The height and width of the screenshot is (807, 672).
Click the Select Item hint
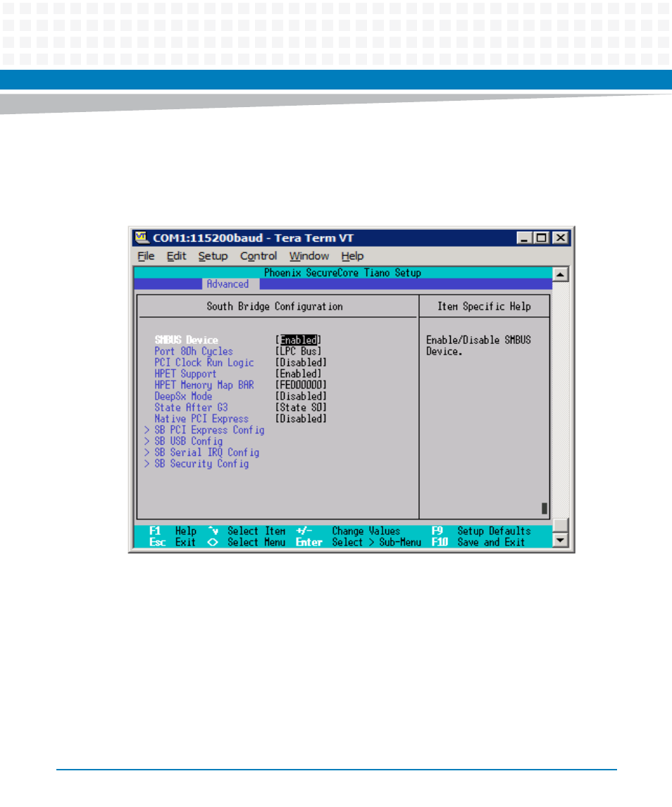coord(247,531)
